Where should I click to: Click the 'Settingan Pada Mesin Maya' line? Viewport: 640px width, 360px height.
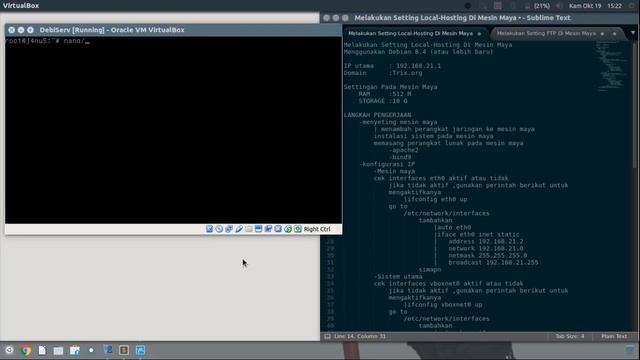coord(390,87)
